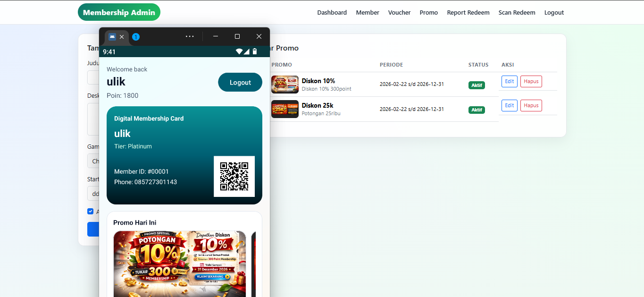The height and width of the screenshot is (297, 644).
Task: Open the Member menu item
Action: point(367,12)
